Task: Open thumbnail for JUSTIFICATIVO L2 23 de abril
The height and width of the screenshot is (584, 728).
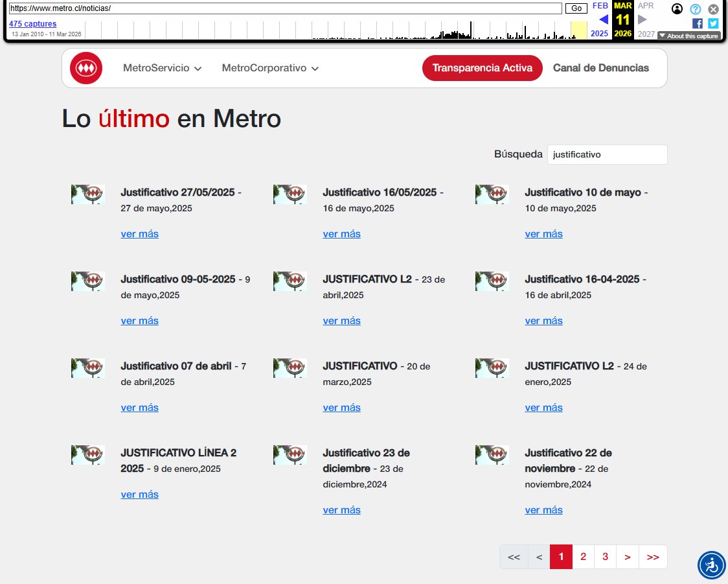Action: pyautogui.click(x=290, y=281)
